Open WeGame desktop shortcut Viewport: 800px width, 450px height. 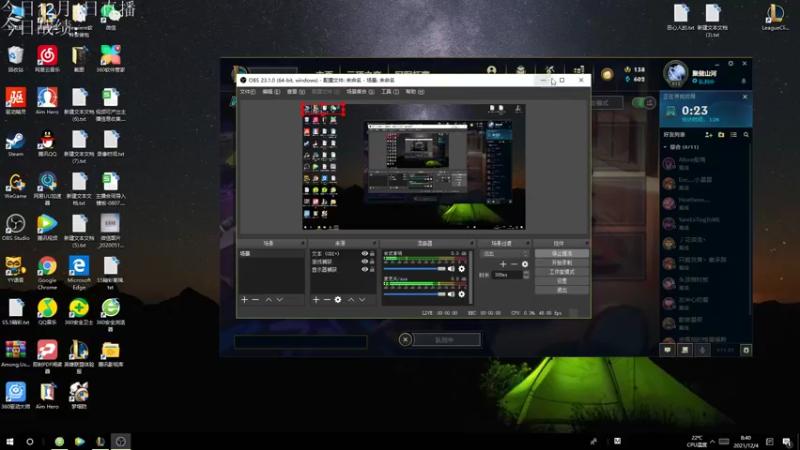[15, 186]
